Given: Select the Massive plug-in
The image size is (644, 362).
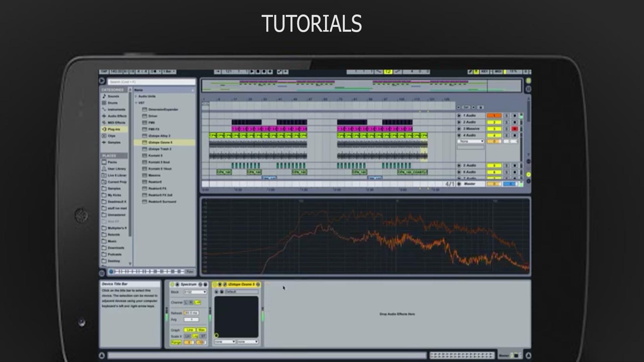Looking at the screenshot, I should [164, 175].
